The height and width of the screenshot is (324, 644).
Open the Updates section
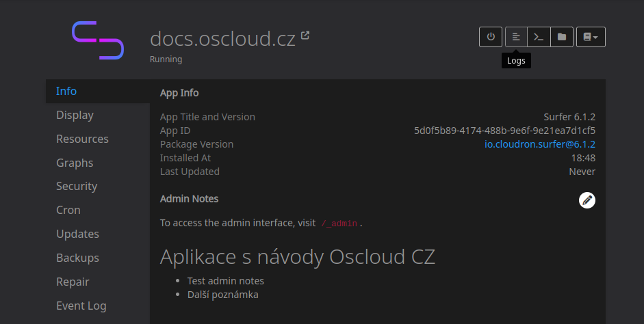tap(77, 234)
